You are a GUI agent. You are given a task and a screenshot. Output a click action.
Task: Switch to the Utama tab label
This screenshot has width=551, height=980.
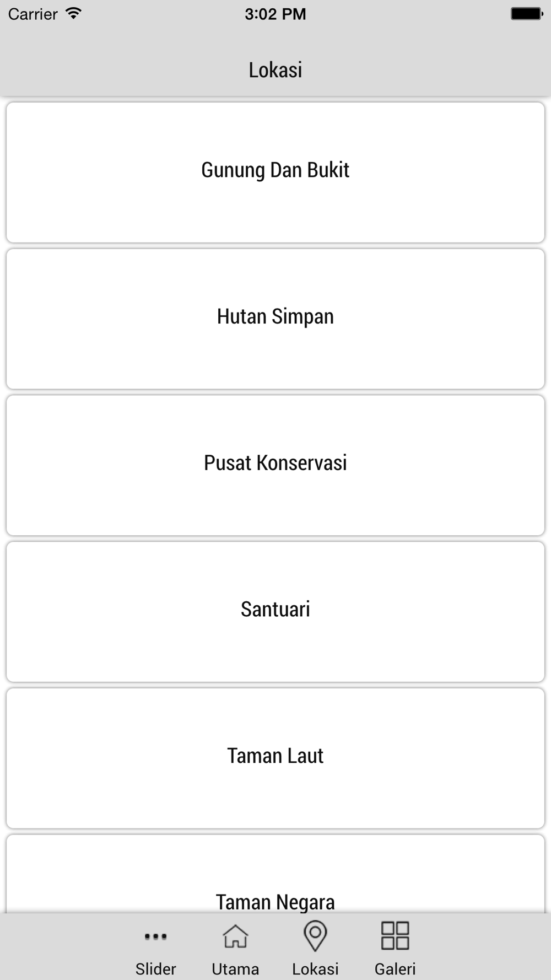235,968
